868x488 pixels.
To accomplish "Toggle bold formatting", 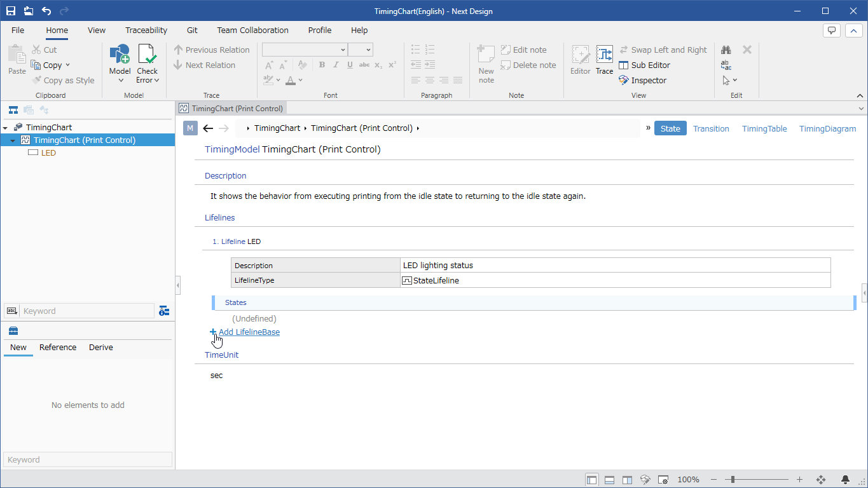I will [322, 65].
